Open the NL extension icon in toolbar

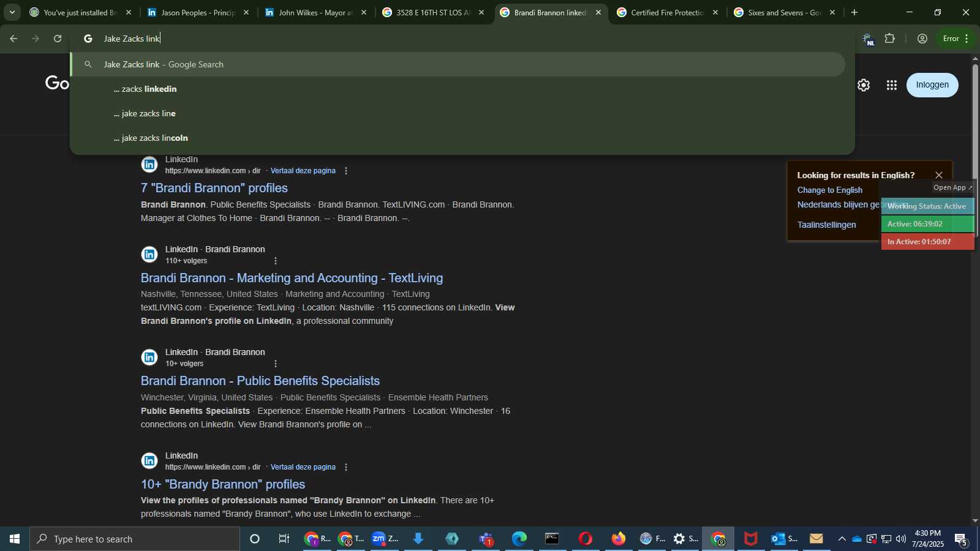click(868, 39)
